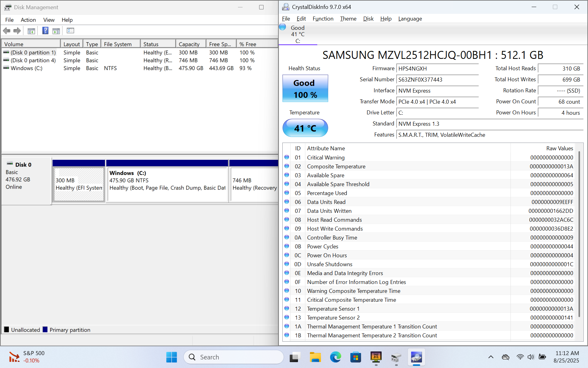The height and width of the screenshot is (368, 588).
Task: Select the Data Units Written attribute row
Action: [x=429, y=211]
